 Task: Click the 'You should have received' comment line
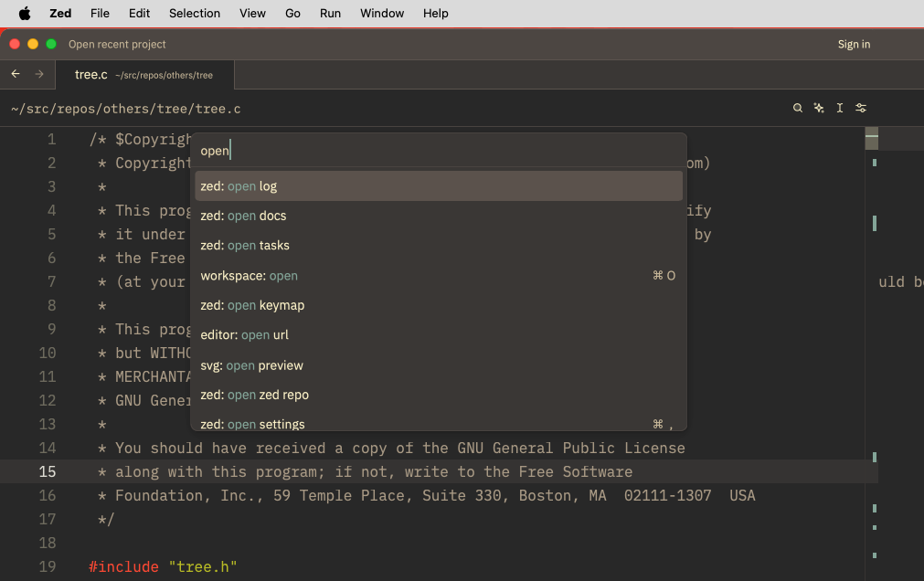[x=391, y=449]
